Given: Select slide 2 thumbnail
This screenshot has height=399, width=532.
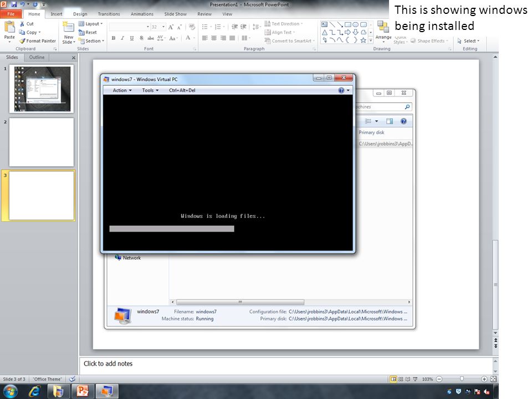Looking at the screenshot, I should click(42, 142).
